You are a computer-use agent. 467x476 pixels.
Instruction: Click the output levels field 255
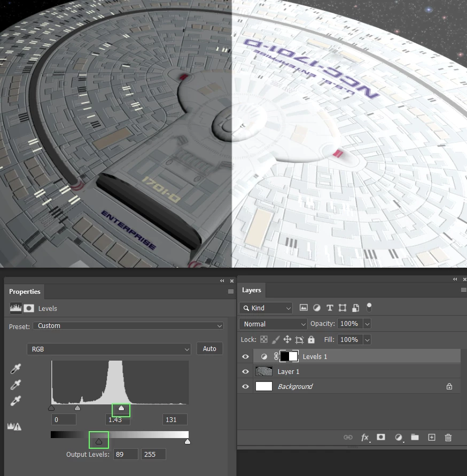click(x=153, y=454)
